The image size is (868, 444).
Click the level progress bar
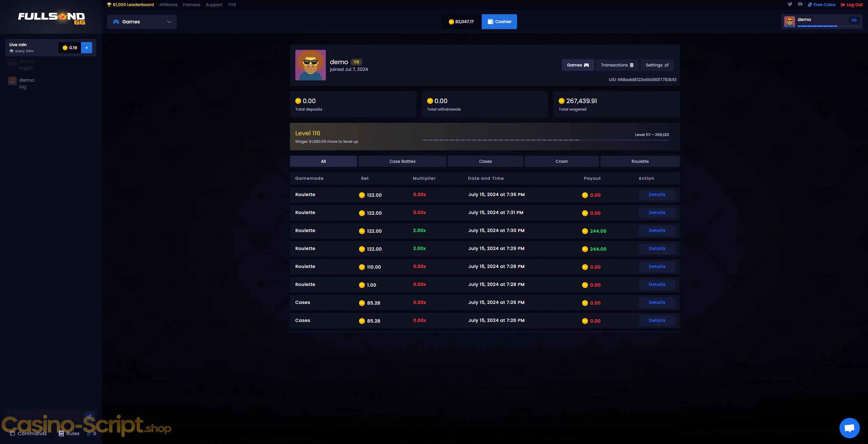[x=546, y=140]
